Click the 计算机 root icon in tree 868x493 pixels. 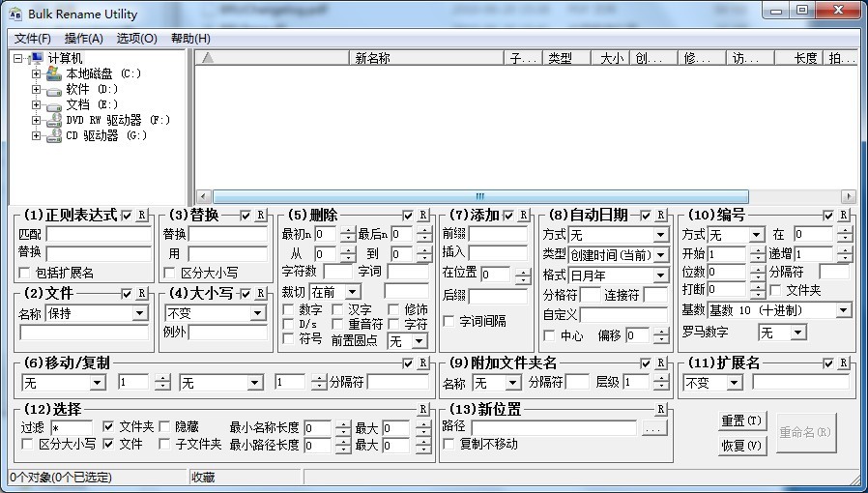click(37, 58)
